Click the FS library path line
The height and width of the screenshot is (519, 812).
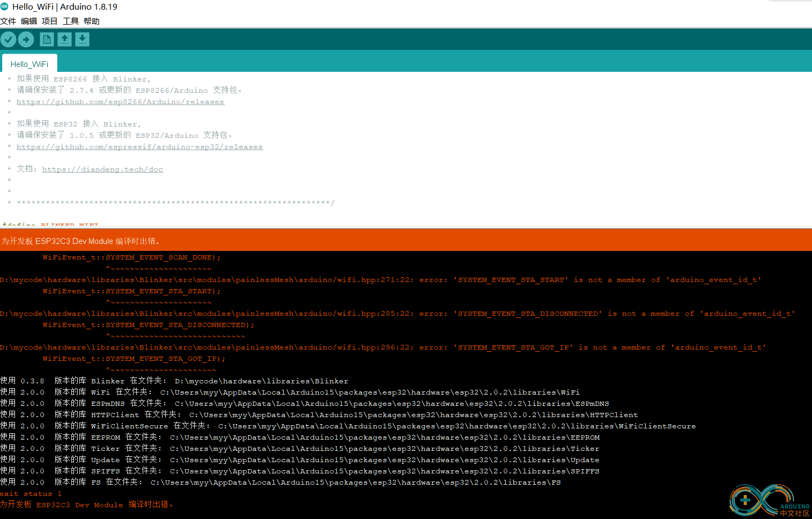click(280, 483)
